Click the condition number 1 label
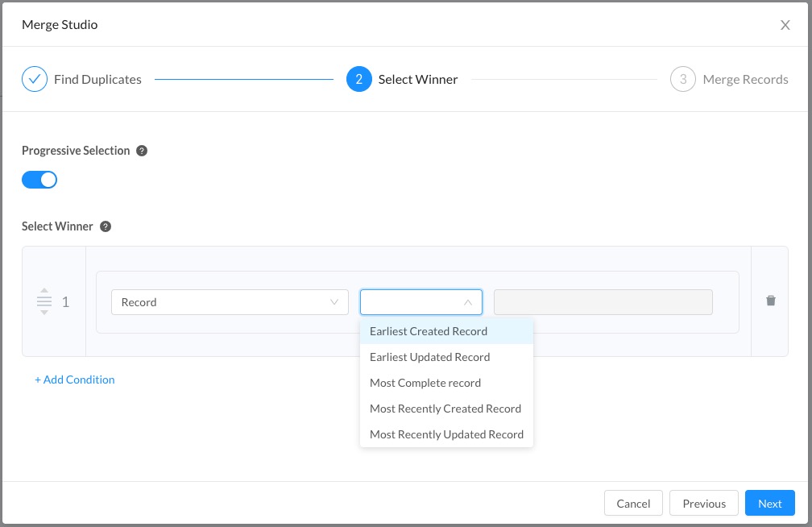 66,302
